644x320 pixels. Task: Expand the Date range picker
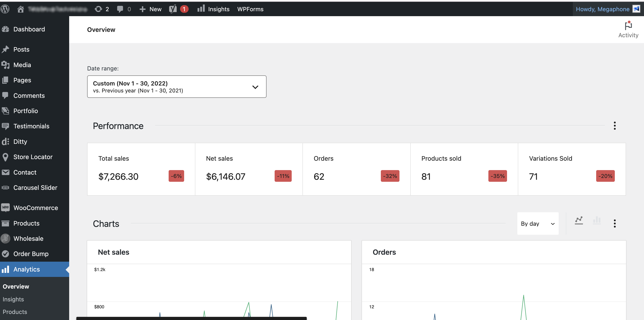[176, 87]
